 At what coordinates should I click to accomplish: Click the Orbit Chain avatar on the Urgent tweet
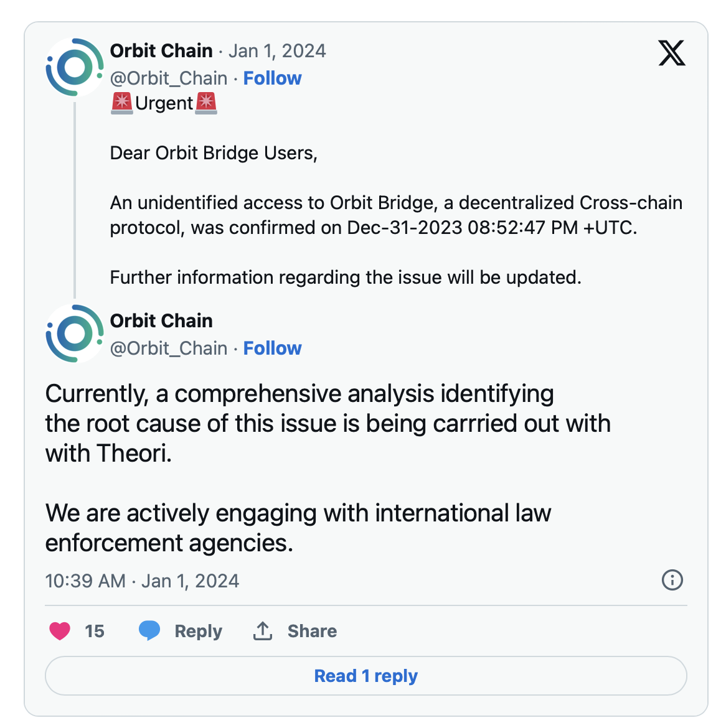click(75, 67)
